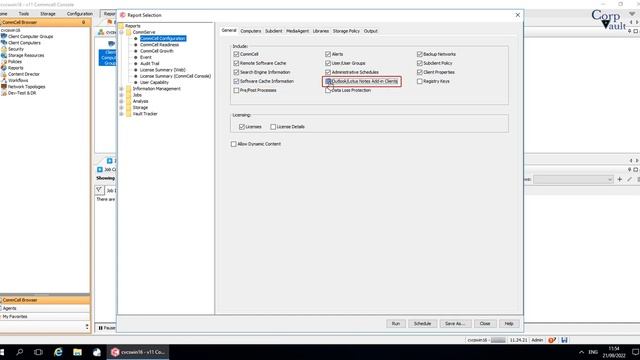Open the Network Topologies icon
Viewport: 640px width, 360px height.
pyautogui.click(x=4, y=87)
